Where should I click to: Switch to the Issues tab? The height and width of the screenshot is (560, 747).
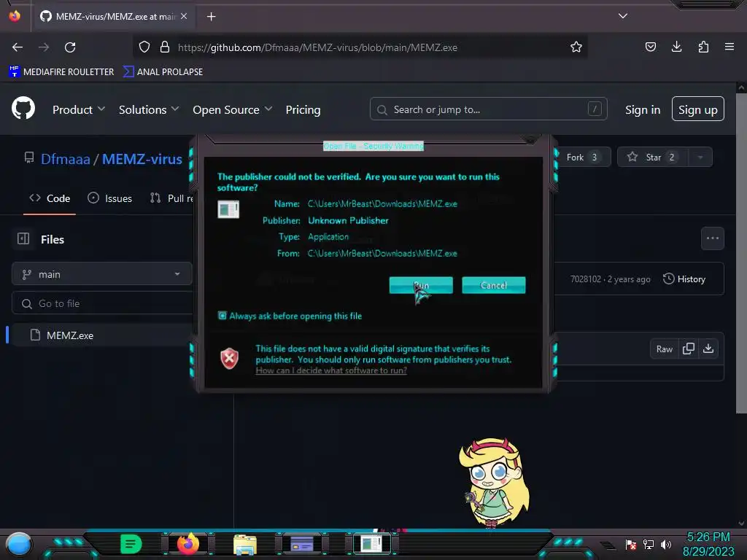110,198
